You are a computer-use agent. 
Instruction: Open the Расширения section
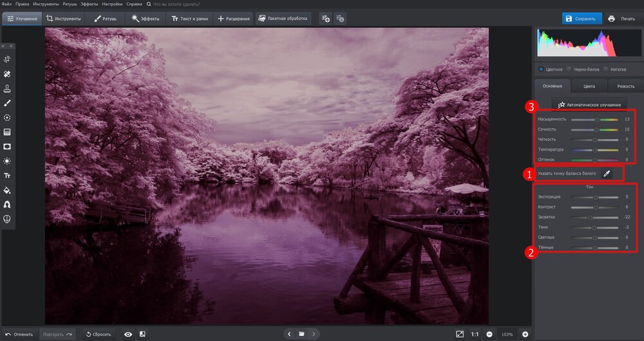233,19
